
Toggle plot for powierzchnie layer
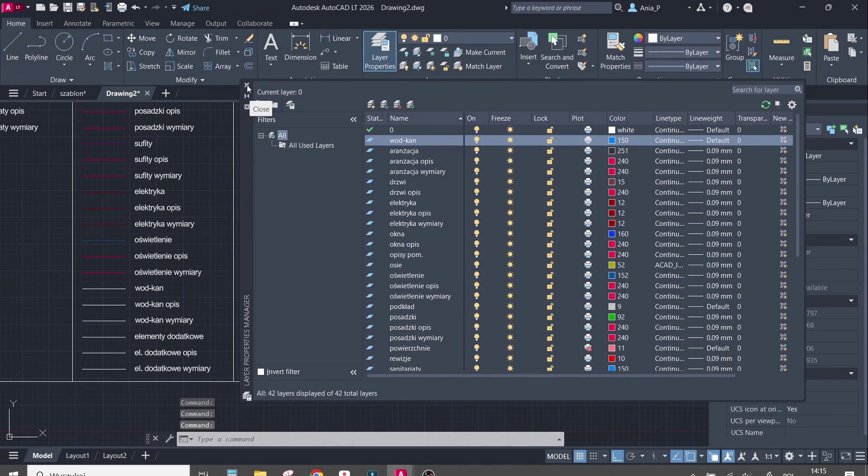click(x=588, y=348)
